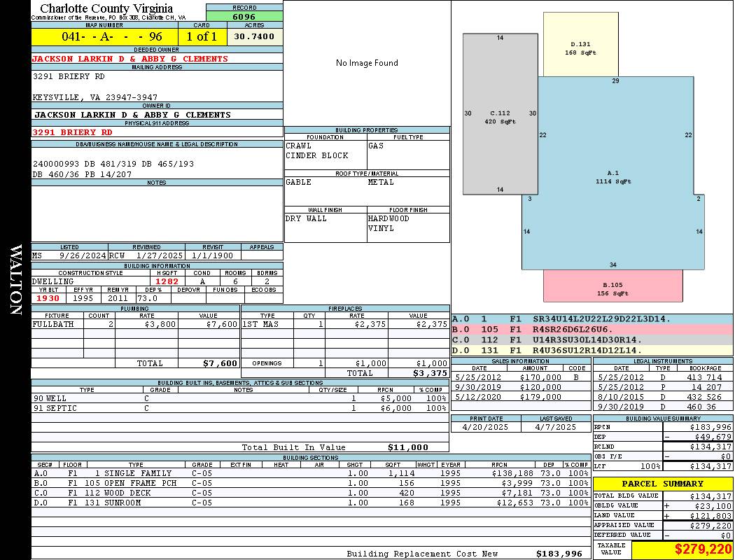Select sketch legend row D.0 R4U36SU12R14D12L14
Screen dimensions: 735x560
tap(592, 350)
